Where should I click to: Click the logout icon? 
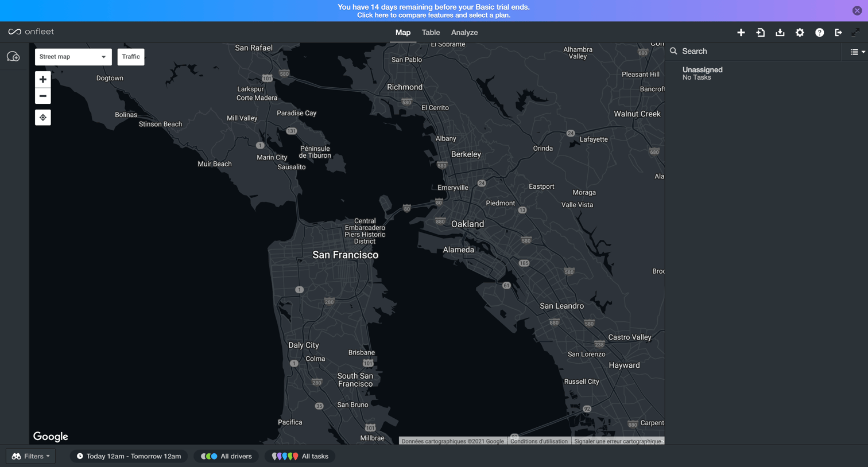click(838, 33)
